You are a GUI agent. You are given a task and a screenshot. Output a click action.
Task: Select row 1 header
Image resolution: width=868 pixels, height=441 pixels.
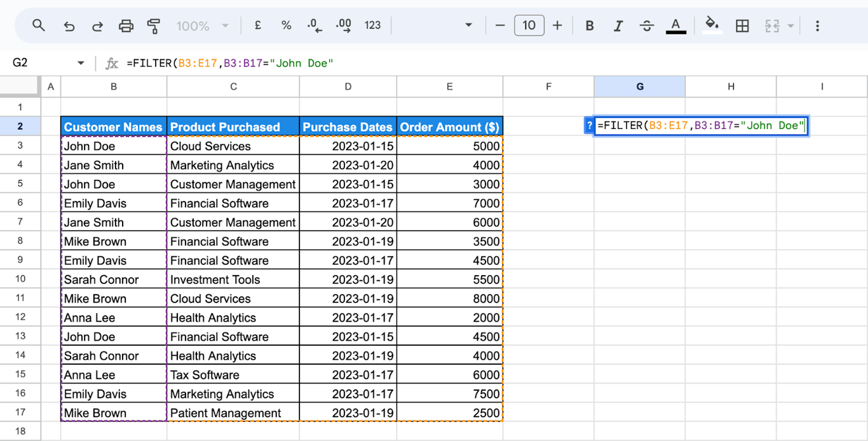click(x=20, y=107)
